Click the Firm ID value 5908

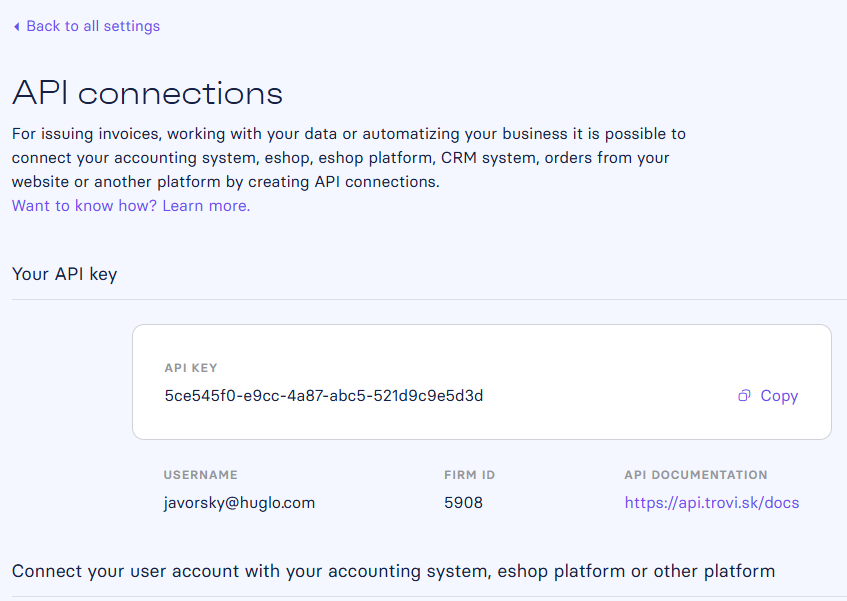(463, 503)
